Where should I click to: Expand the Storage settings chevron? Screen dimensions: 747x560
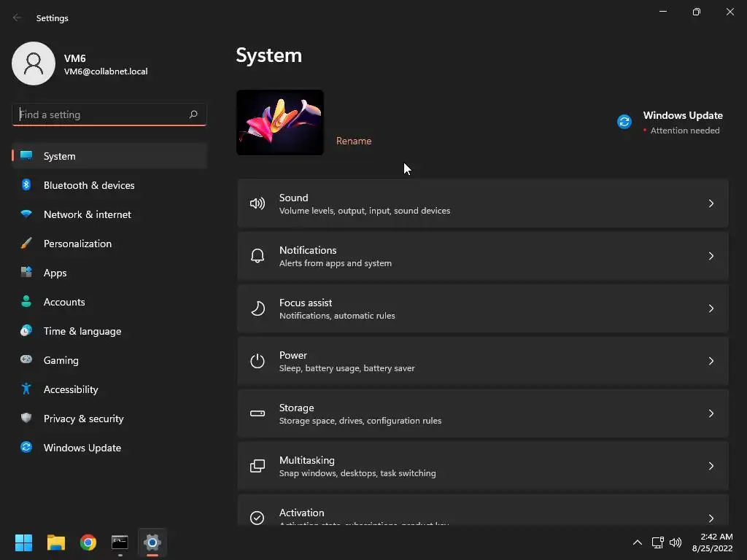pyautogui.click(x=711, y=414)
